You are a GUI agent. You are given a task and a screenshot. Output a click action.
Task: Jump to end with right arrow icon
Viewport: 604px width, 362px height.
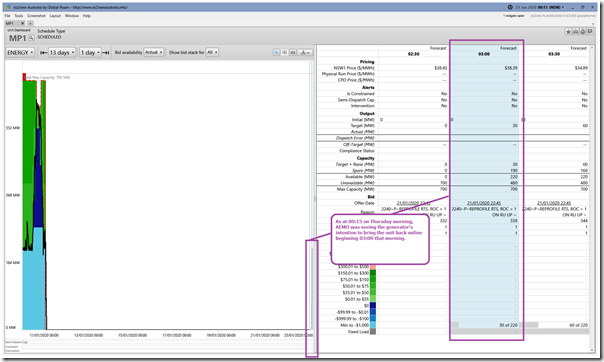(x=106, y=52)
